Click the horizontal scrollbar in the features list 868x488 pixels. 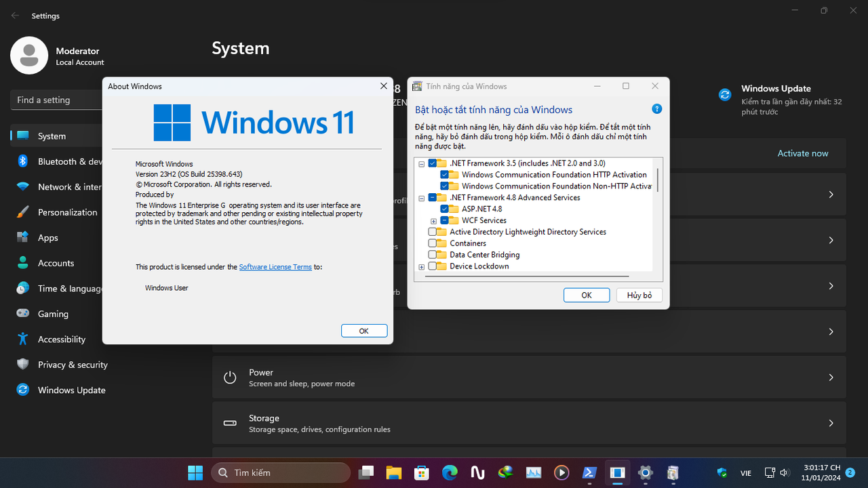[526, 276]
